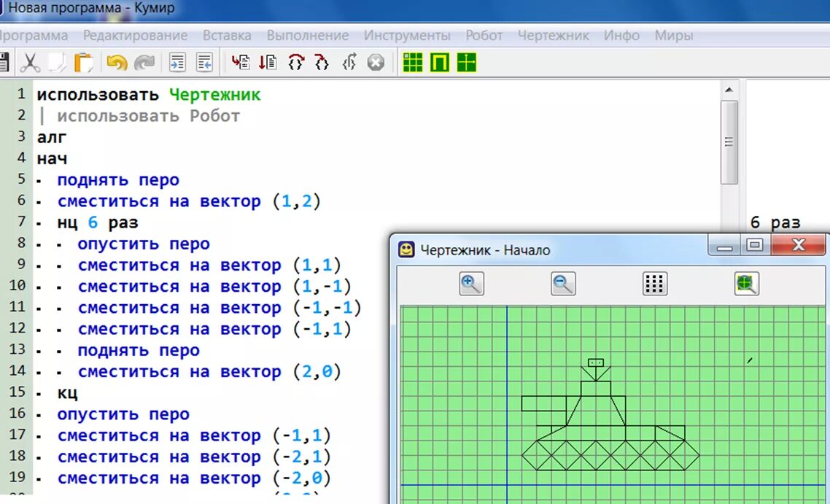This screenshot has width=830, height=504.
Task: Open the green grid Robot window icon
Action: tap(412, 63)
